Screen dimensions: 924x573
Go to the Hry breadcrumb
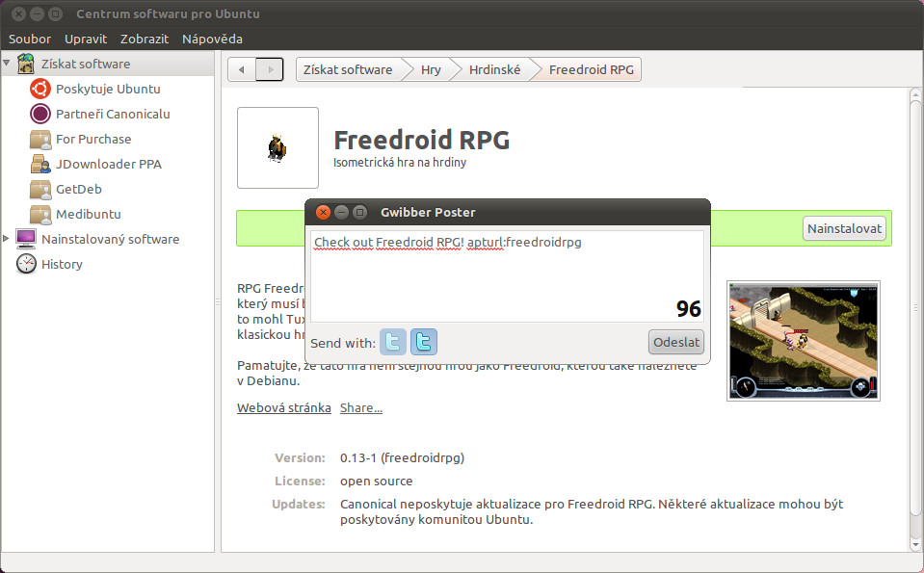(431, 69)
